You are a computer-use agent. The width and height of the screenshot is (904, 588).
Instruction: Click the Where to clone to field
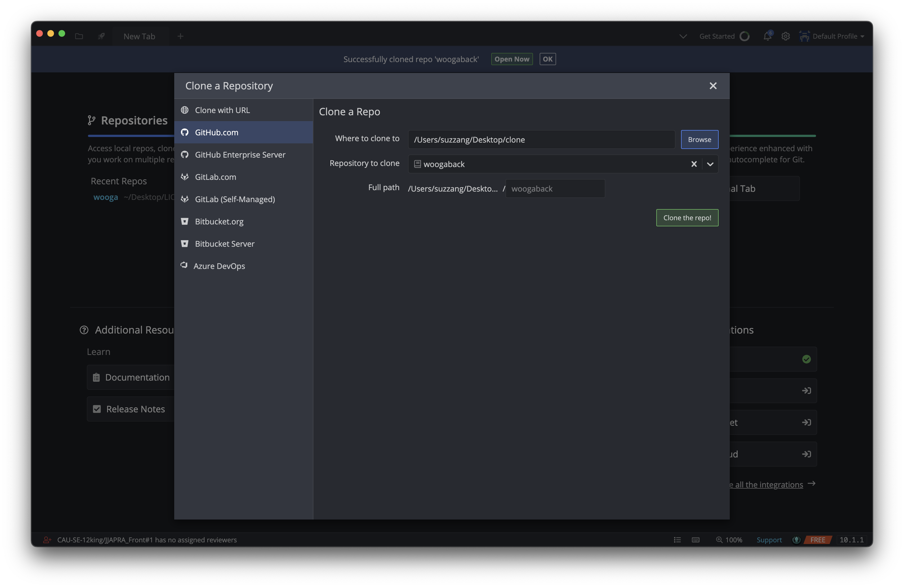coord(541,139)
